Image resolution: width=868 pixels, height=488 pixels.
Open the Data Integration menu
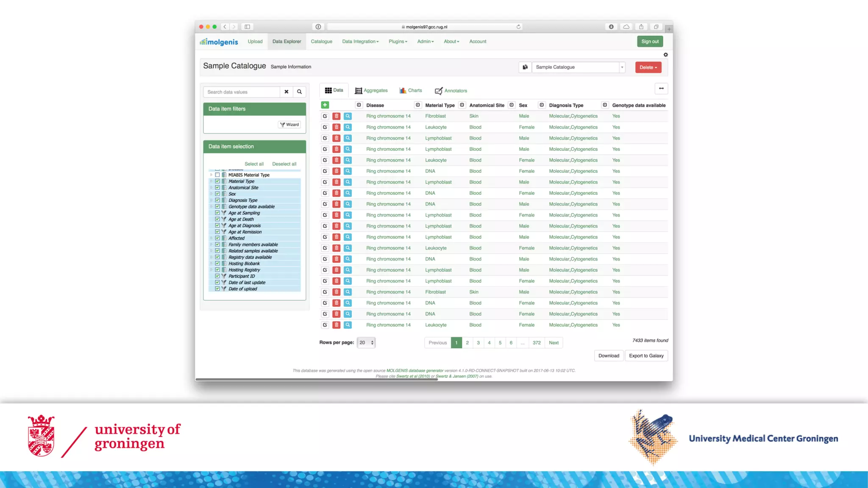coord(360,42)
